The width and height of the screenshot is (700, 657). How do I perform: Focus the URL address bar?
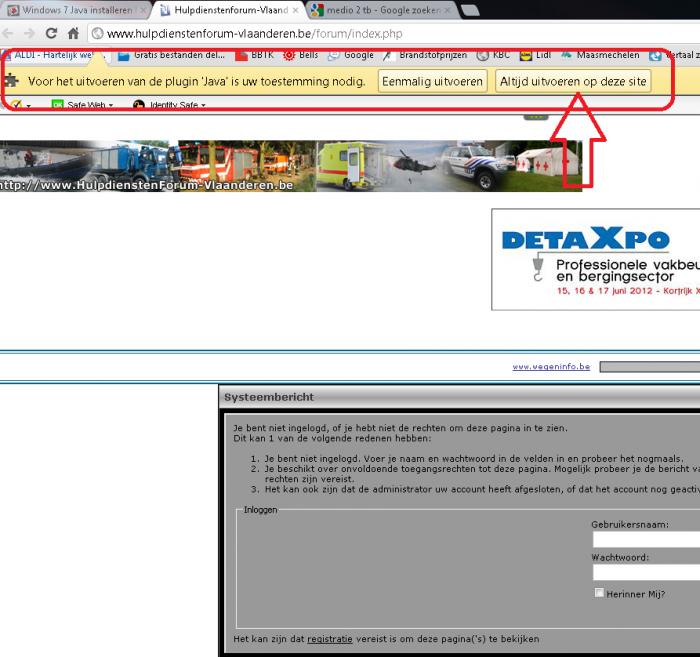coord(393,33)
